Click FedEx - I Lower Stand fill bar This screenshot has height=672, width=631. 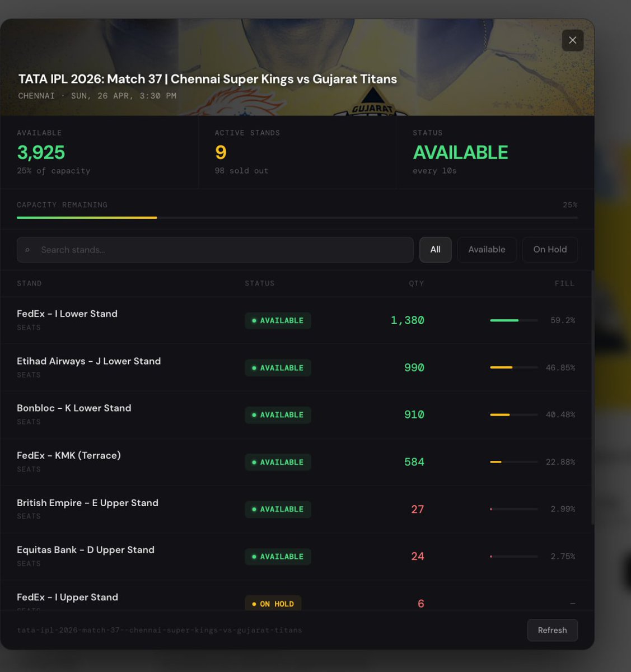(x=514, y=320)
